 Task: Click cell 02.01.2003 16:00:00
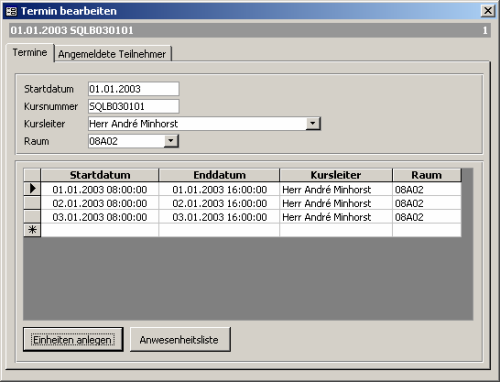coord(219,203)
